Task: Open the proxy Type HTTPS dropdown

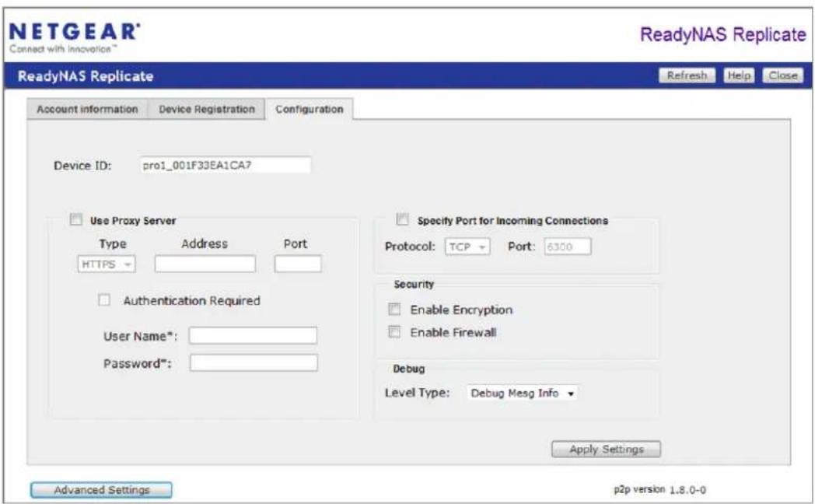Action: click(106, 264)
